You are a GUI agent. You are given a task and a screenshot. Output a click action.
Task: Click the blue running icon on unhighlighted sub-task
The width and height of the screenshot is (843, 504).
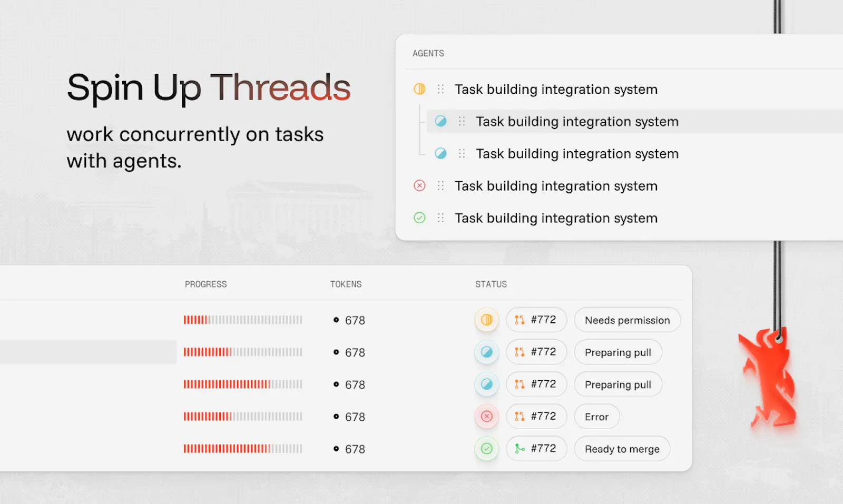440,153
